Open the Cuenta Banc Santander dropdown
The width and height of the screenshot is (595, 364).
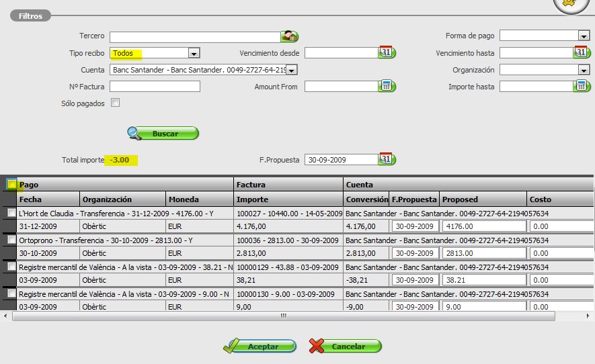coord(291,70)
